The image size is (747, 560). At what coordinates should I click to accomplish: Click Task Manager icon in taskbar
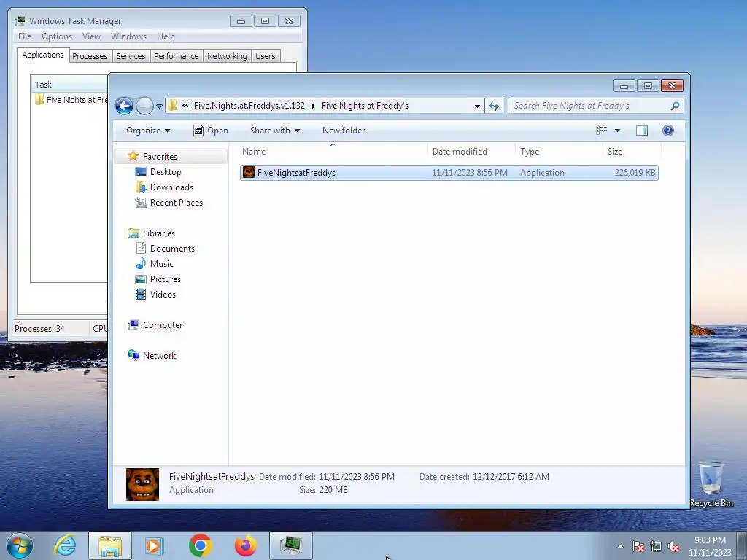tap(290, 545)
